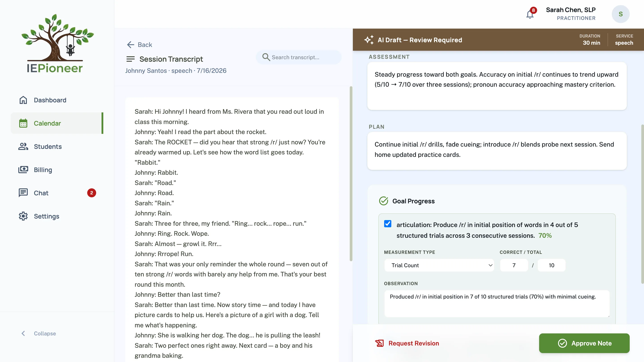Click the Billing cash icon
This screenshot has height=362, width=644.
click(x=23, y=170)
